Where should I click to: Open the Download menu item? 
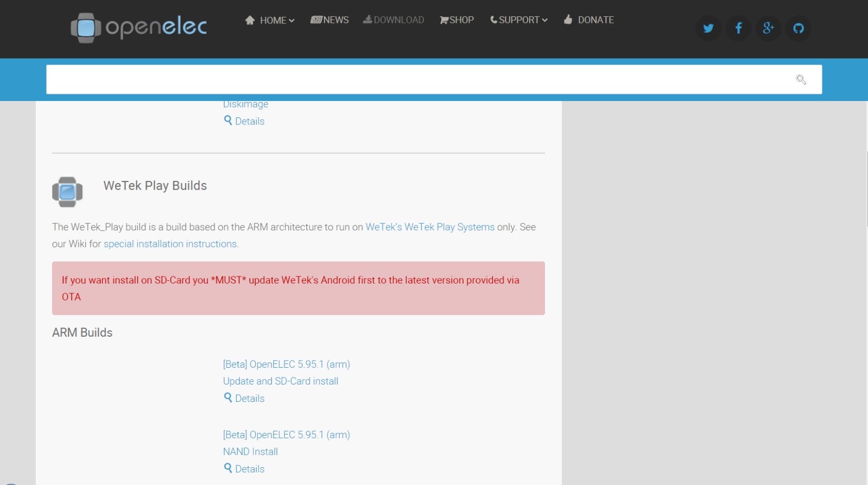(394, 20)
